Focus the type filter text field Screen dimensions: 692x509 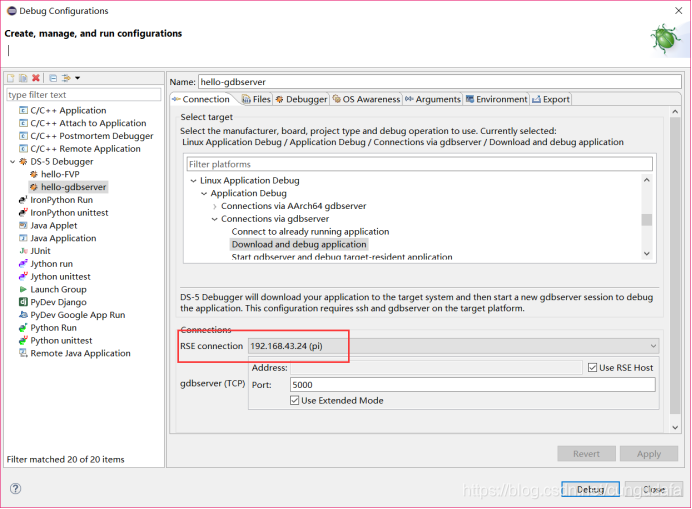tap(84, 95)
